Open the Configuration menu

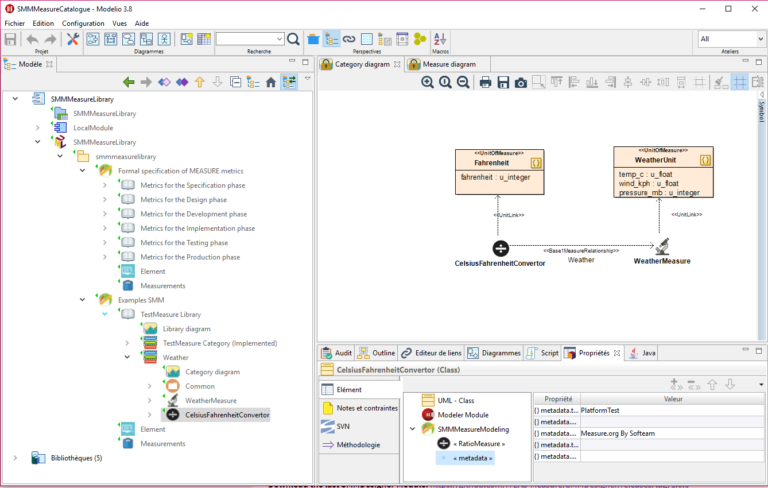tap(83, 23)
